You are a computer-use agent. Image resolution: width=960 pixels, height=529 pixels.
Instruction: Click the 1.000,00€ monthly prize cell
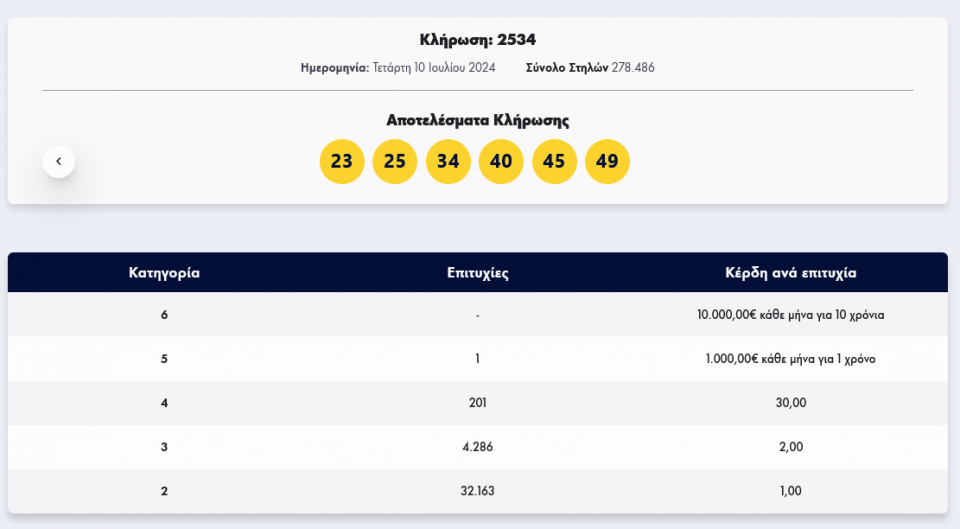790,359
